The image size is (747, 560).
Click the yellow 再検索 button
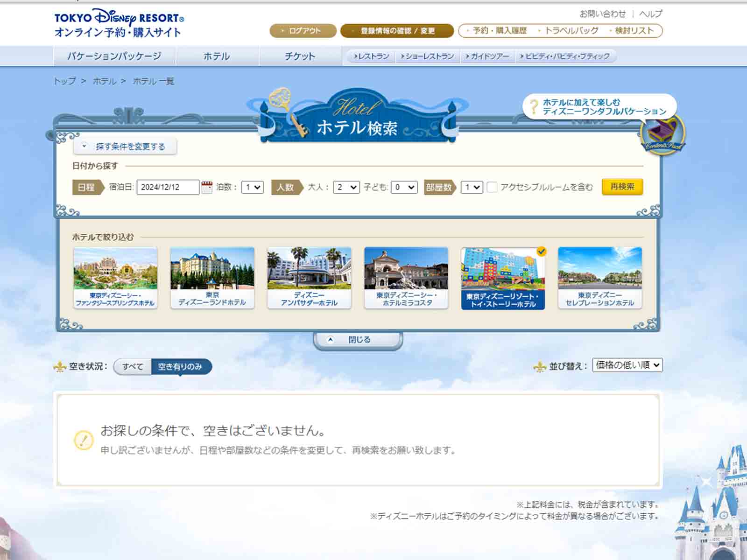tap(622, 187)
